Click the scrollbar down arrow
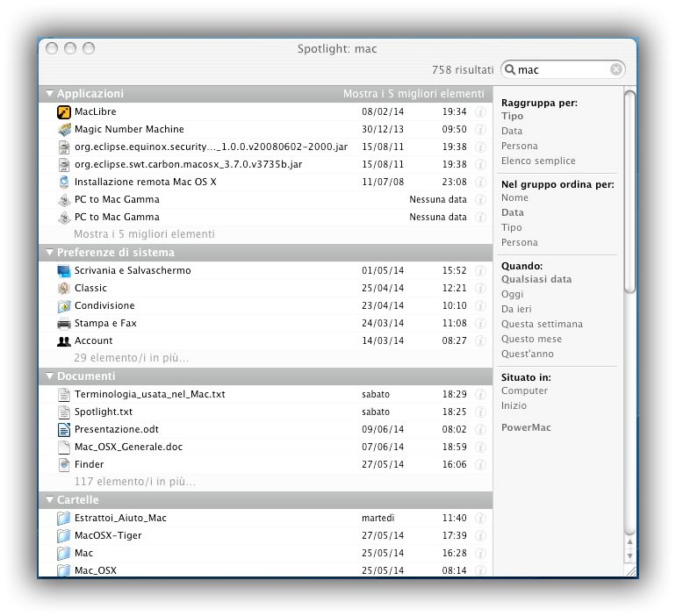Viewport: 676px width, 616px height. (x=629, y=556)
